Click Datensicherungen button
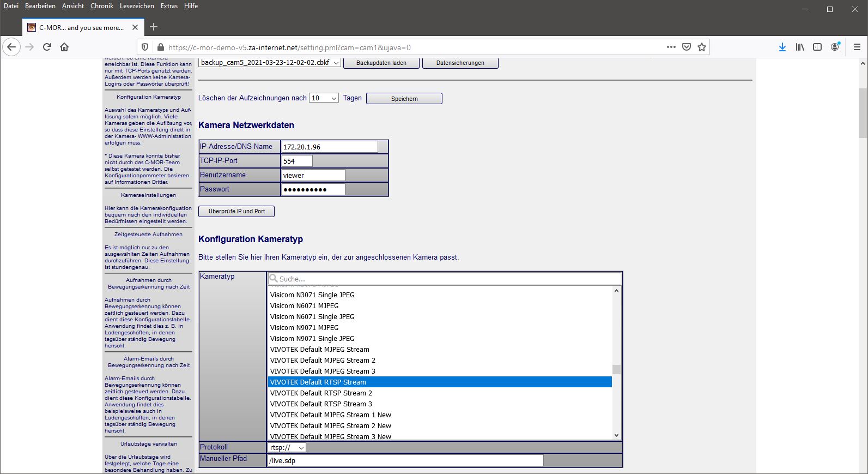 [x=460, y=63]
